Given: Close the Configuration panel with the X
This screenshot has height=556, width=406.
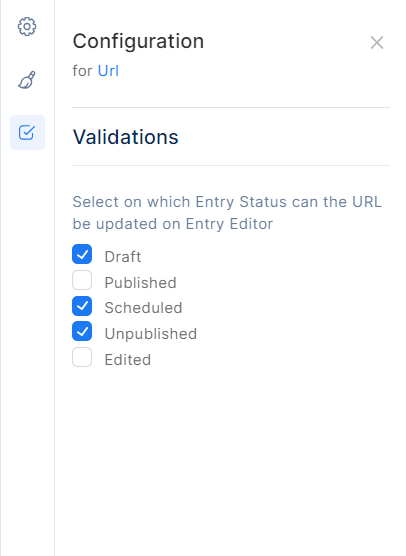Looking at the screenshot, I should 377,43.
